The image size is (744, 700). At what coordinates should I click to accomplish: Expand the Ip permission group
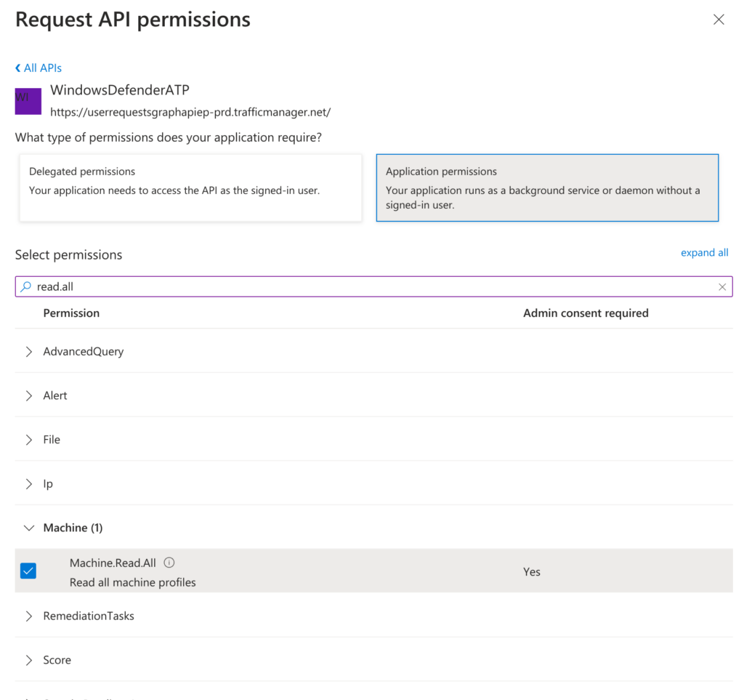[x=29, y=484]
